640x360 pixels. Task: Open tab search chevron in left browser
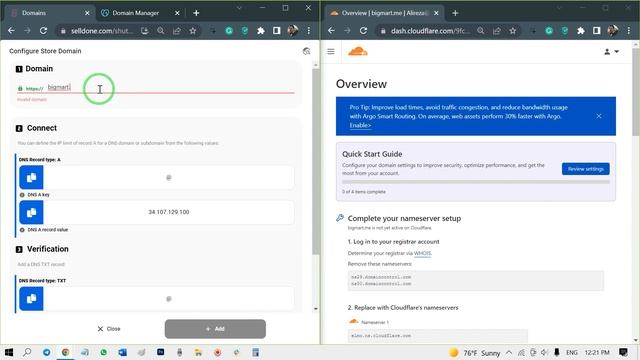239,8
